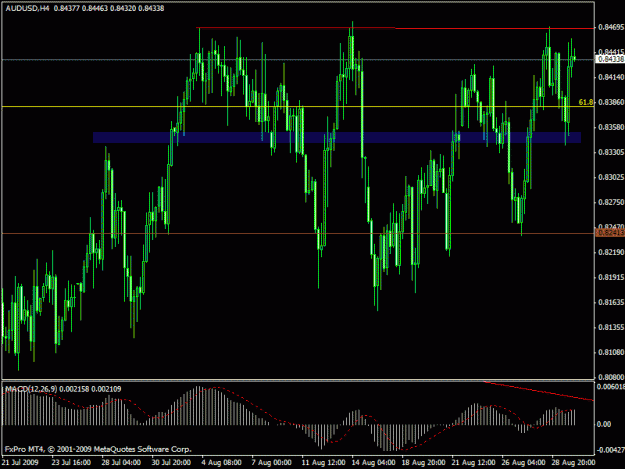Click the 11 Aug 12:00 time label
This screenshot has width=625, height=469.
click(x=323, y=463)
